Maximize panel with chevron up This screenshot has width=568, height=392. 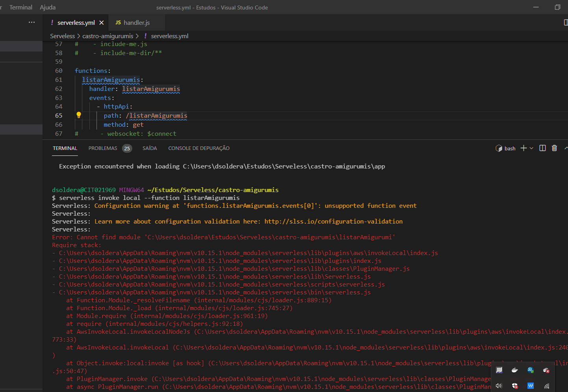click(x=566, y=148)
